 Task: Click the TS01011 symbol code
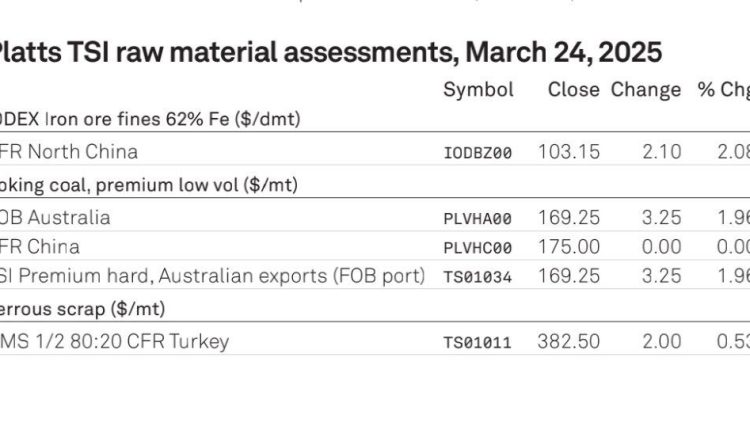(x=478, y=343)
